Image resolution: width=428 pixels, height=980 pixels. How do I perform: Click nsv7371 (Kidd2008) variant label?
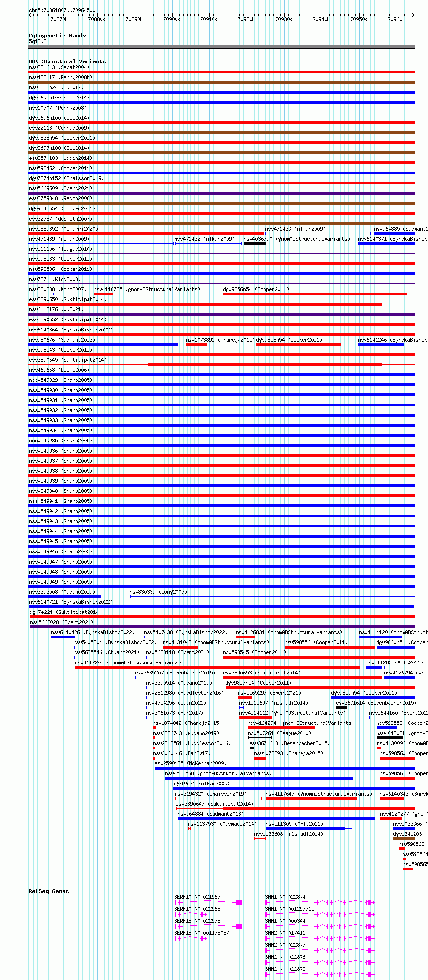coord(55,279)
